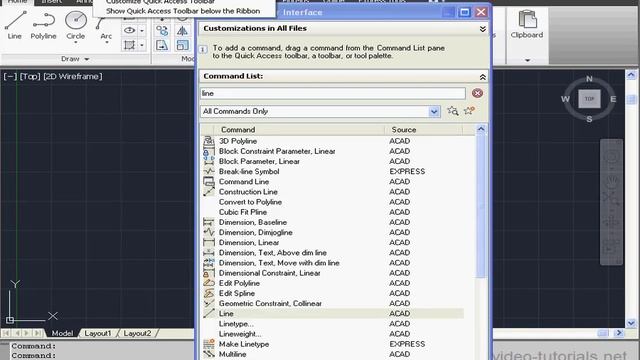
Task: Choose Show Quick Access Toolbar below the Ribbon
Action: (183, 11)
